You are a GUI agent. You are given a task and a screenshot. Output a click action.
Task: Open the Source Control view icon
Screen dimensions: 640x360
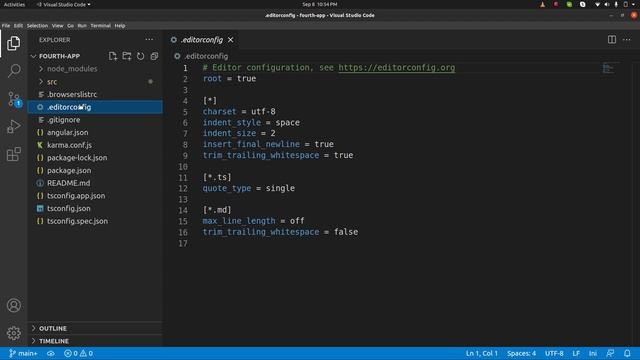tap(13, 99)
